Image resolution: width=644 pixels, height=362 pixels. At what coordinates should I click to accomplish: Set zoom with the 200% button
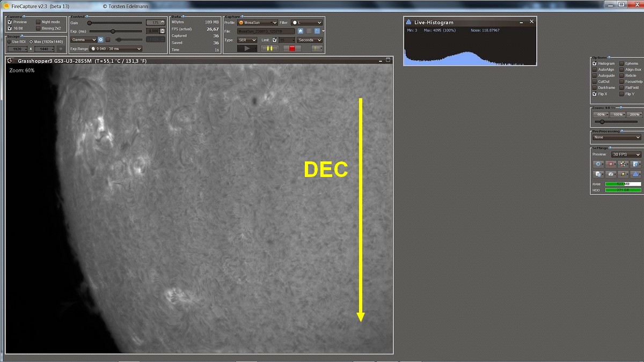(634, 115)
